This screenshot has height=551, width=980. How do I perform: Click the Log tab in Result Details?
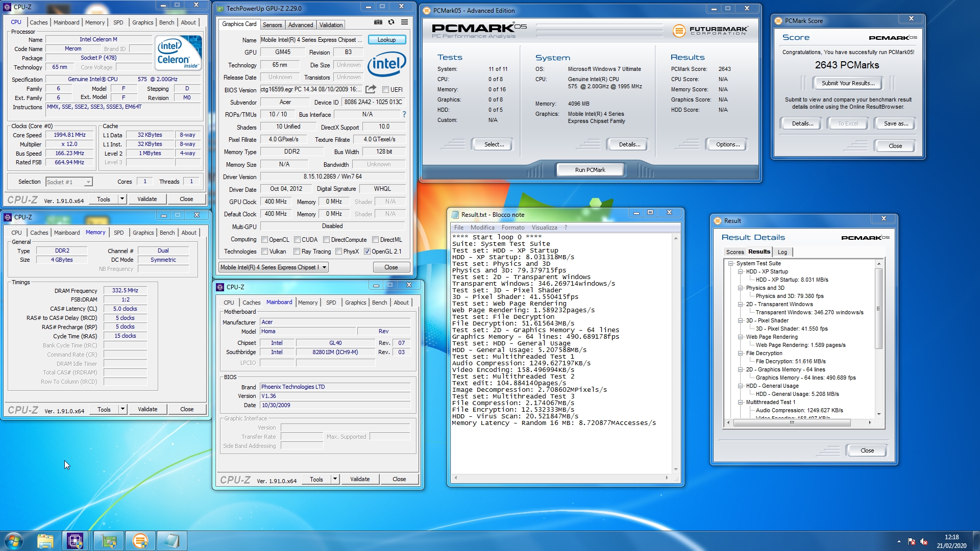(782, 252)
